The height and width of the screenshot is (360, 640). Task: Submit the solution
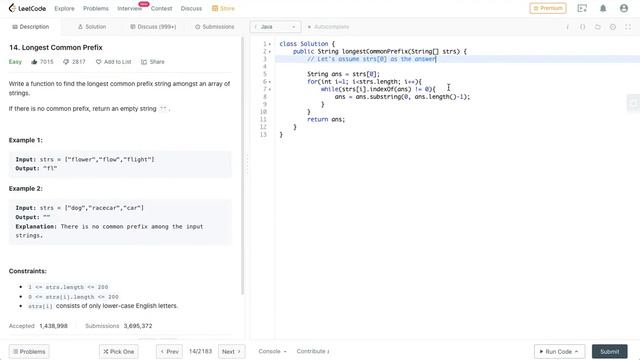[x=609, y=351]
